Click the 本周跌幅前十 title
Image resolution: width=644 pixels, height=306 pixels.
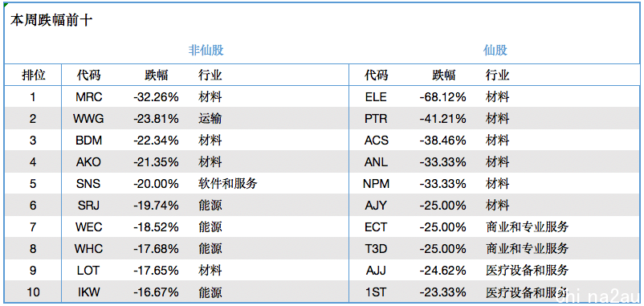51,21
